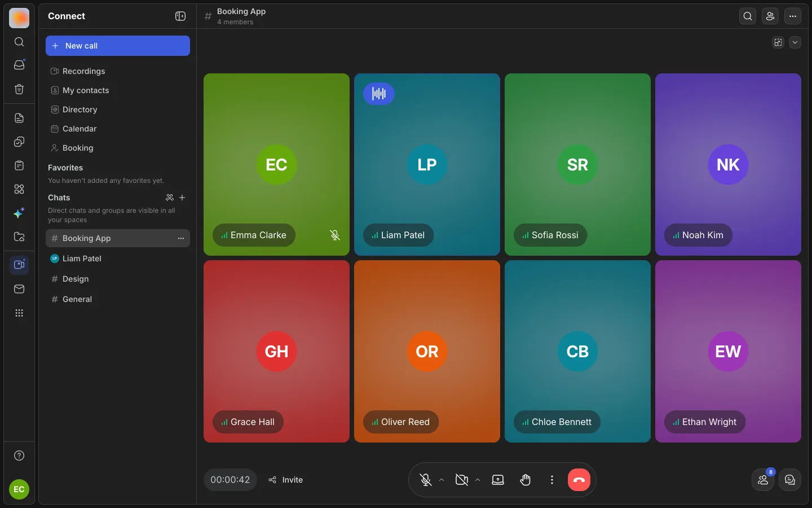Screen dimensions: 812x508
Task: Start screen sharing from the call controls
Action: [498, 480]
